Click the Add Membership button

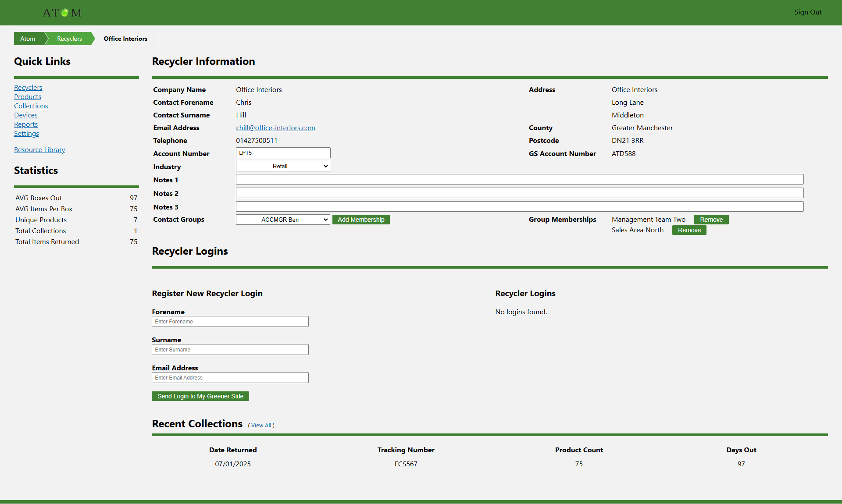pos(360,220)
